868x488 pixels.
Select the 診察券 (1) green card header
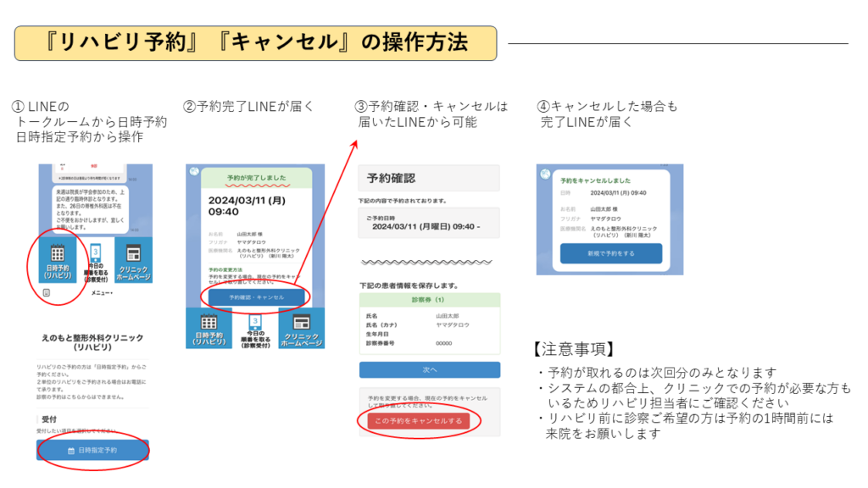click(x=429, y=300)
